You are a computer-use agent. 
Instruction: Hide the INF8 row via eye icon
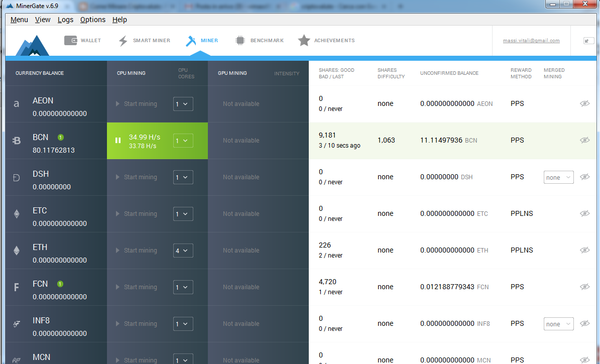point(585,323)
